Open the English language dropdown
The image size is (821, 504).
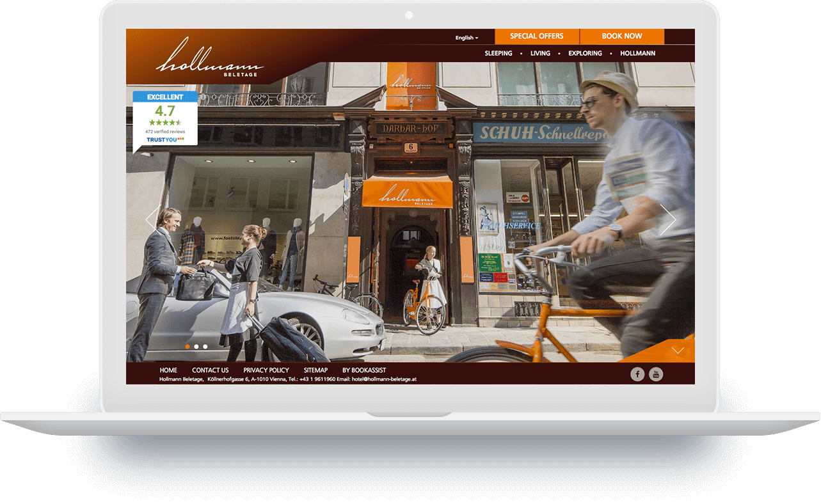[466, 38]
